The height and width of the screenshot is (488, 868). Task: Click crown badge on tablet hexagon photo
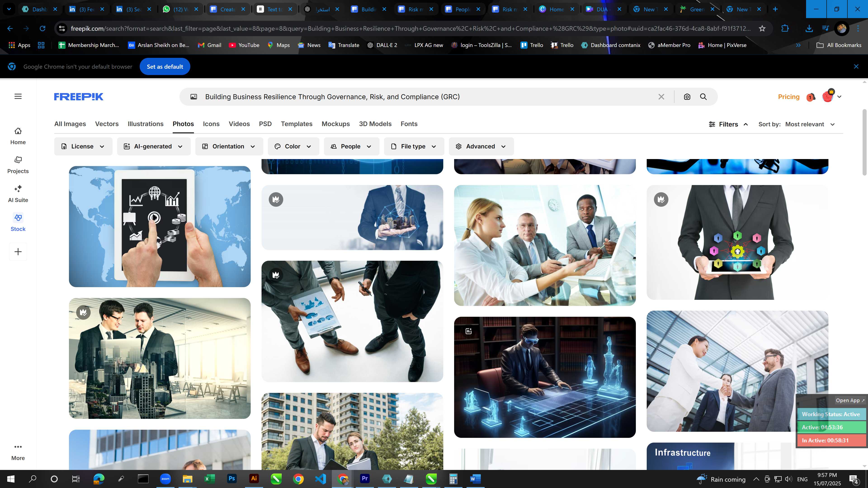pos(661,199)
